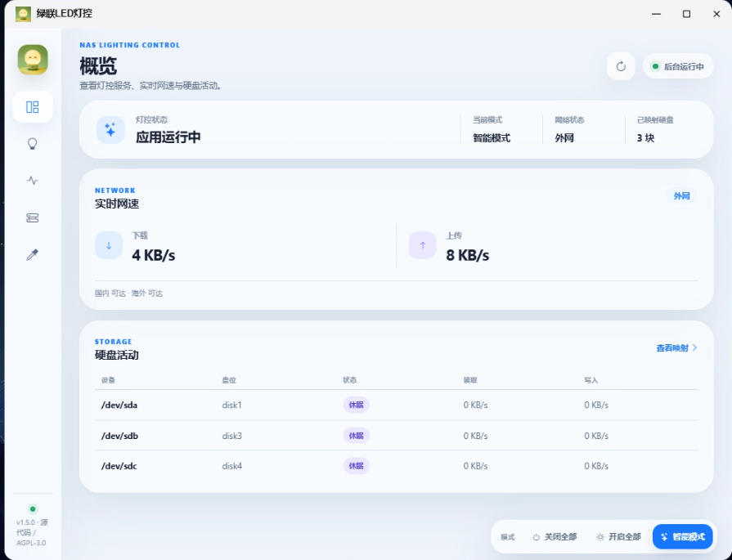The image size is (732, 560).
Task: Select 开启全部 to turn on all lights
Action: [x=618, y=536]
